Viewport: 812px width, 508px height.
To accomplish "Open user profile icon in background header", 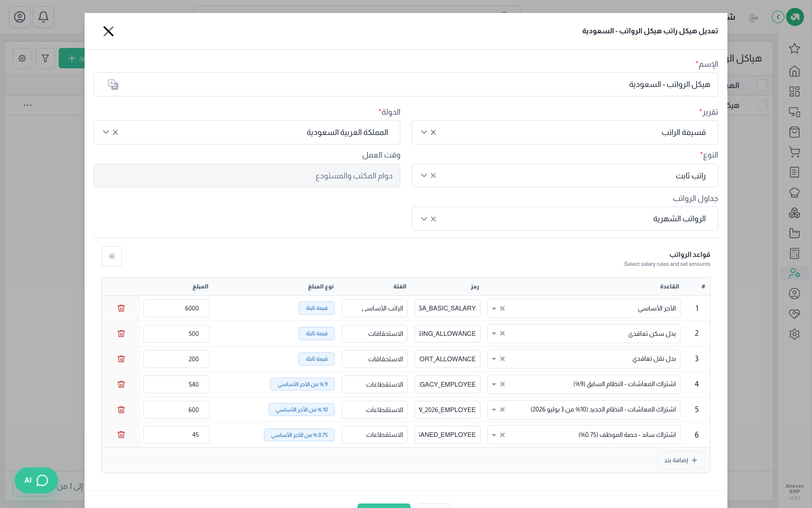I will [x=20, y=17].
